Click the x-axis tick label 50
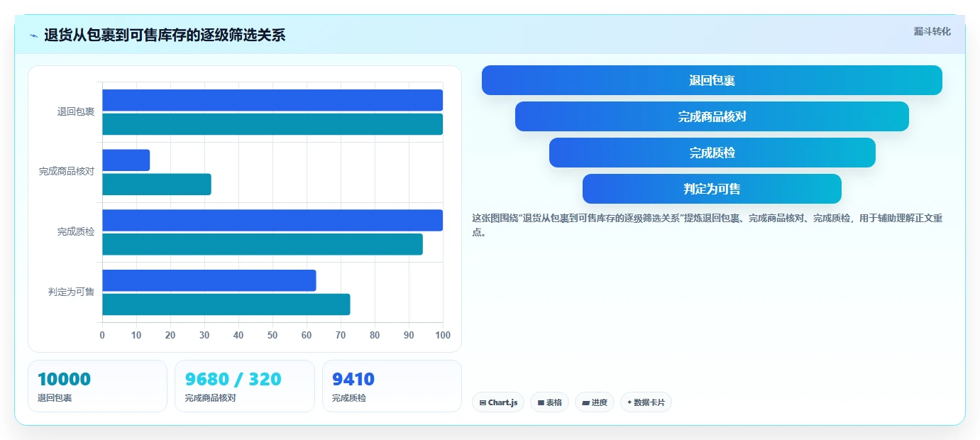 pos(272,335)
